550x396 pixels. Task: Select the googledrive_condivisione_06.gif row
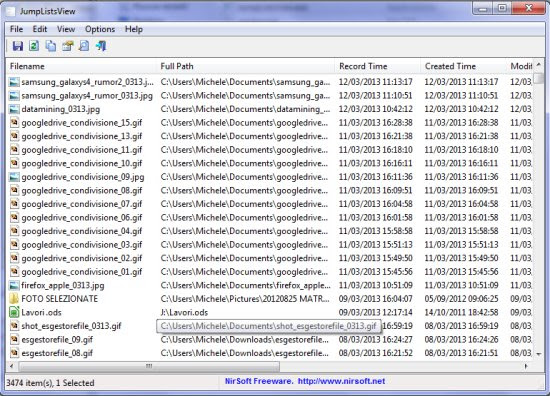pyautogui.click(x=269, y=217)
